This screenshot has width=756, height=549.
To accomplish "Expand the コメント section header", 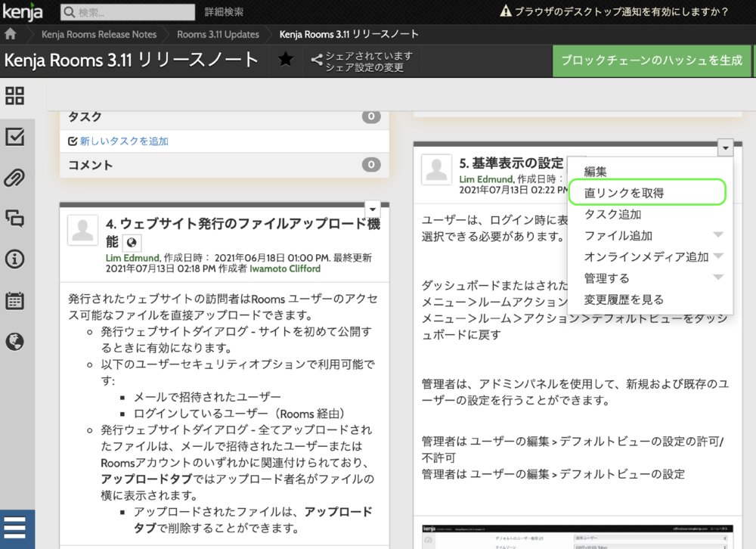I will (x=225, y=165).
